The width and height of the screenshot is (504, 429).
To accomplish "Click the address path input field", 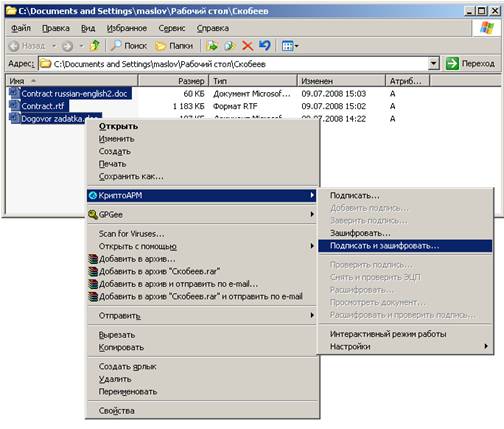I will [x=233, y=64].
